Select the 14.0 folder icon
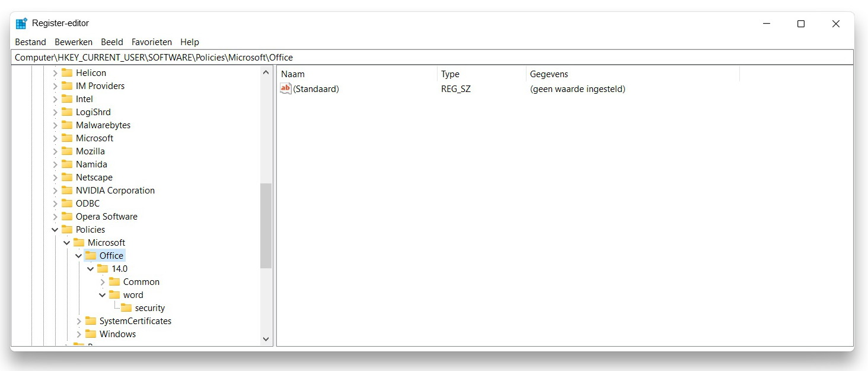The image size is (868, 371). click(x=103, y=269)
